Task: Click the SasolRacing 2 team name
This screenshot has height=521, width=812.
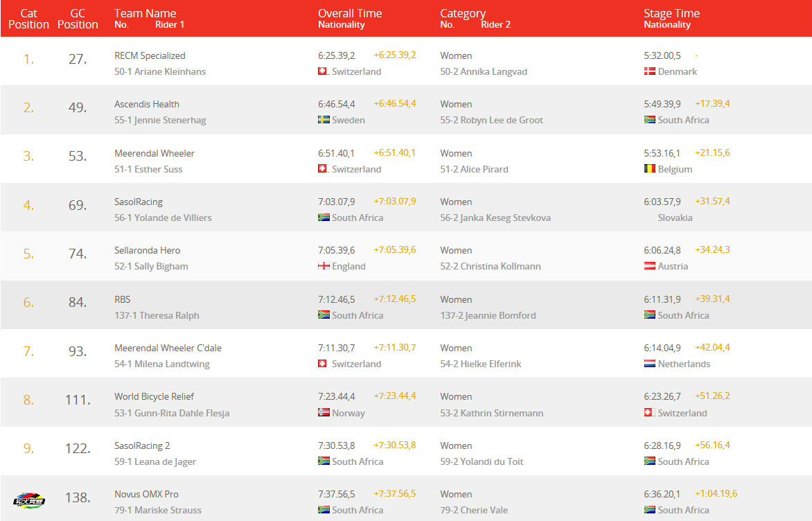Action: tap(142, 445)
